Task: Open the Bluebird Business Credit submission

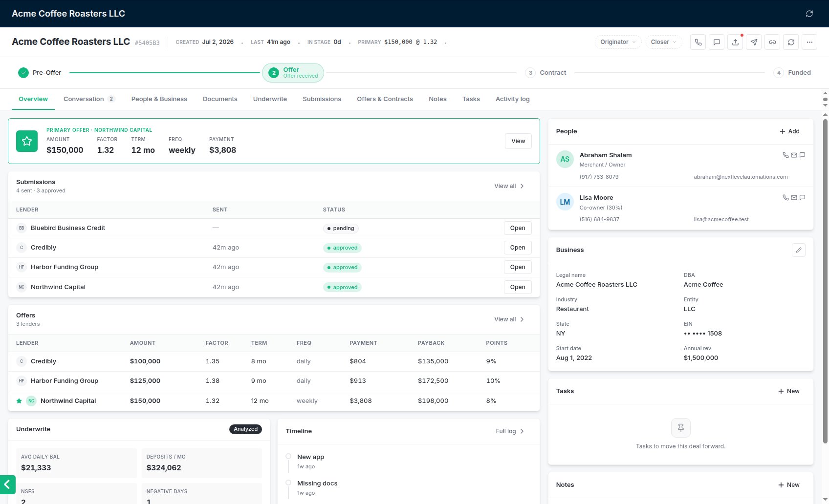Action: tap(518, 228)
